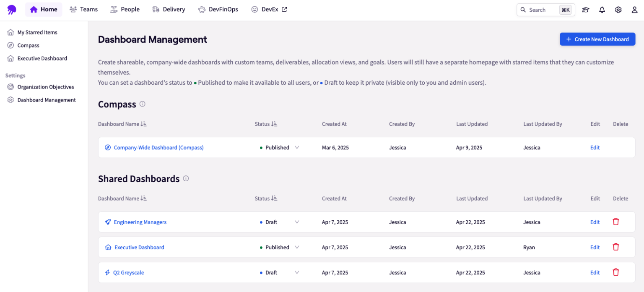This screenshot has width=644, height=292.
Task: Open the Engineering Managers dashboard link
Action: pyautogui.click(x=140, y=222)
